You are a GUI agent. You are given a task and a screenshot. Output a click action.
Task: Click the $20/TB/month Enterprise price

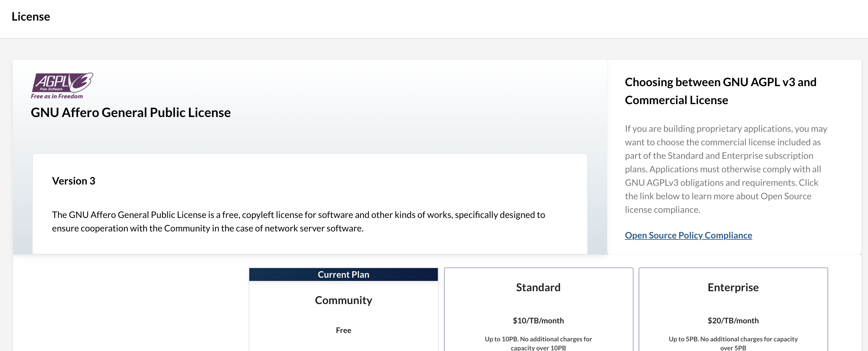tap(733, 321)
